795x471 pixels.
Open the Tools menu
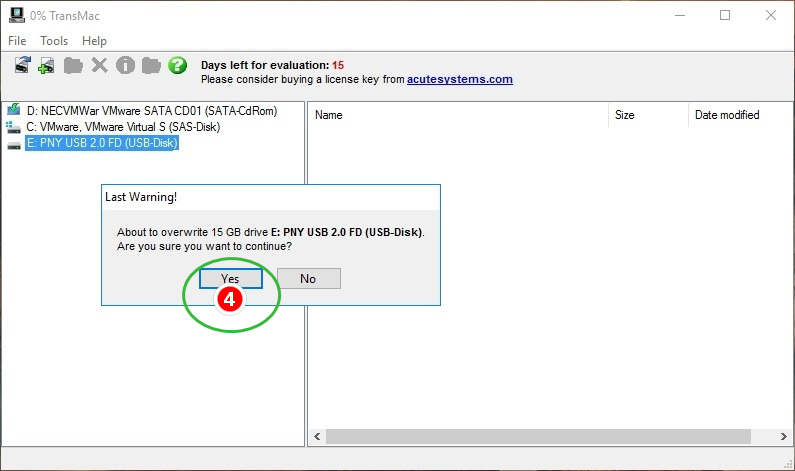[x=54, y=41]
